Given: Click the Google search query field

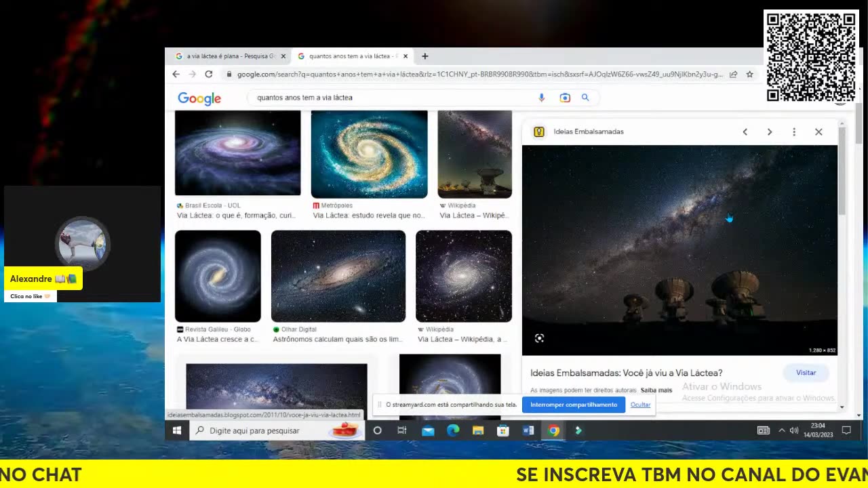Looking at the screenshot, I should click(393, 98).
